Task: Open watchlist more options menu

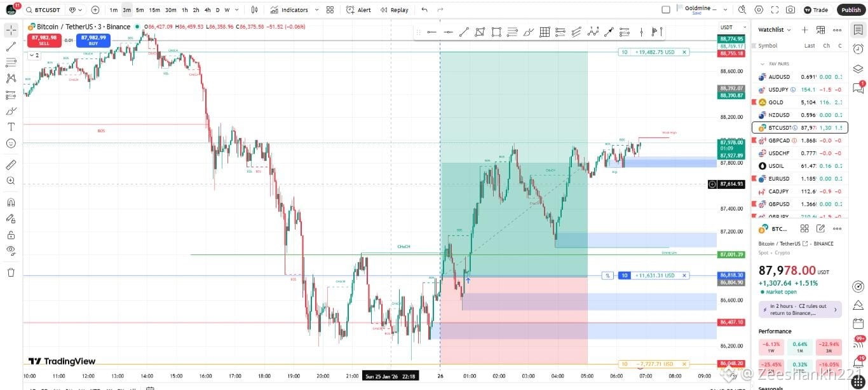Action: pyautogui.click(x=837, y=30)
